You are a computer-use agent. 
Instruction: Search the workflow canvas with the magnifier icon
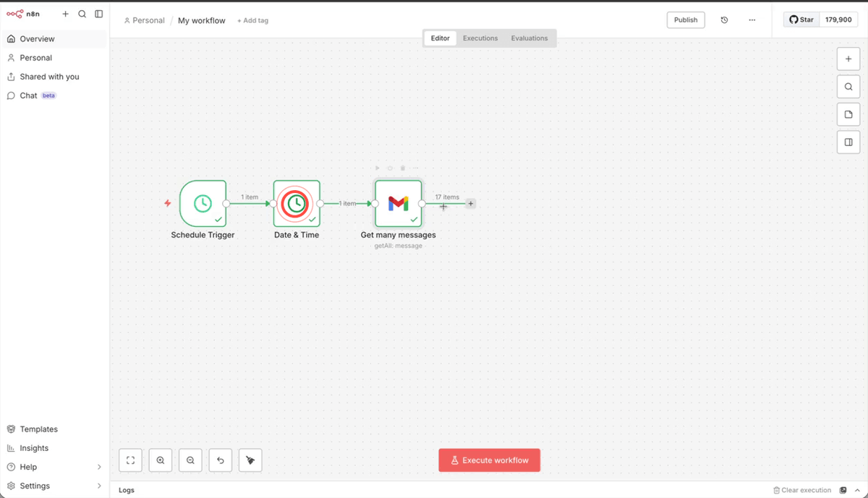848,86
